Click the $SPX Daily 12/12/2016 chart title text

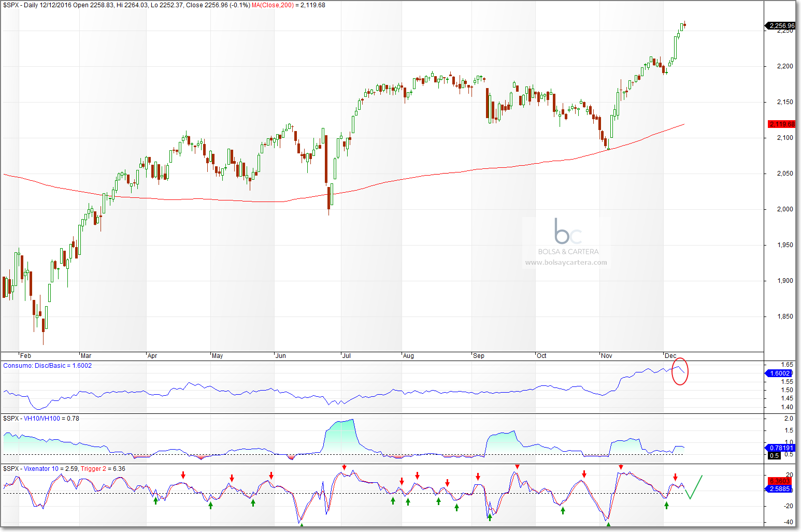pyautogui.click(x=126, y=5)
